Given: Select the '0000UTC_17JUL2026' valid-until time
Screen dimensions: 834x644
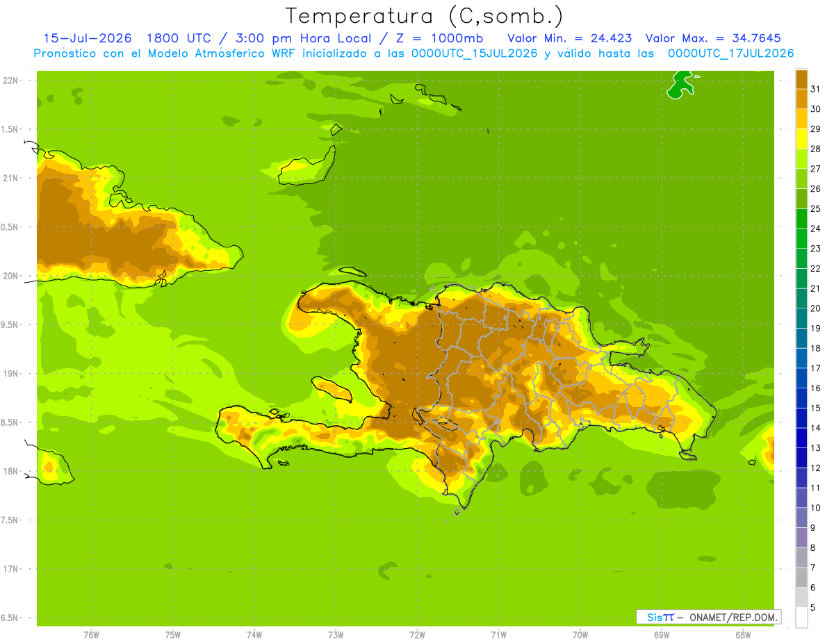Looking at the screenshot, I should tap(730, 53).
